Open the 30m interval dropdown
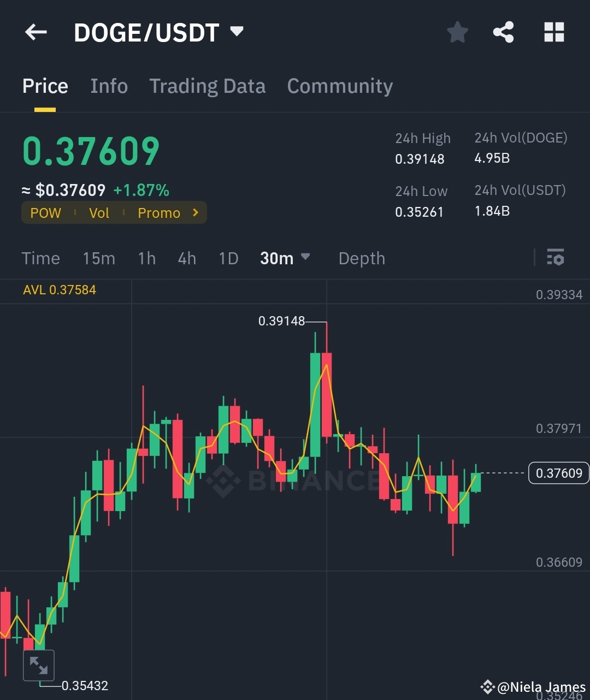This screenshot has width=590, height=700. coord(285,258)
